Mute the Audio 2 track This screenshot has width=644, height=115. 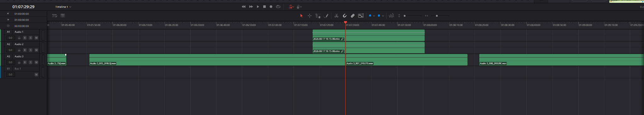(36, 50)
